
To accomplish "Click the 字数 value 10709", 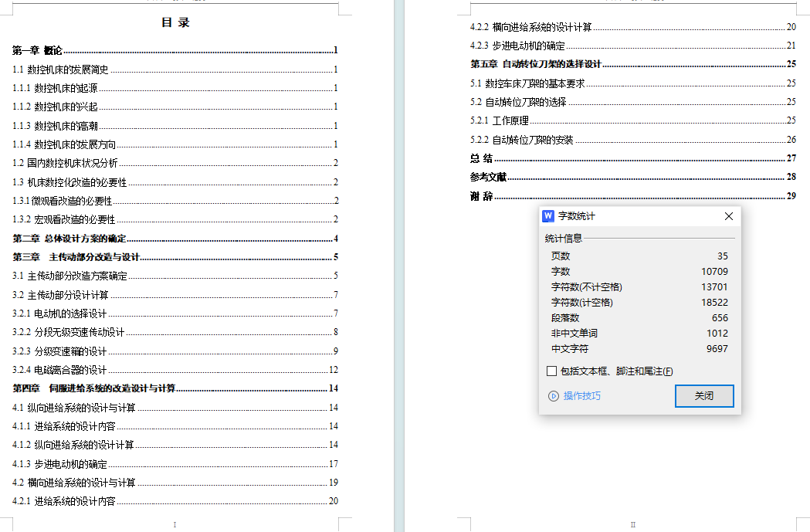I will (x=714, y=272).
